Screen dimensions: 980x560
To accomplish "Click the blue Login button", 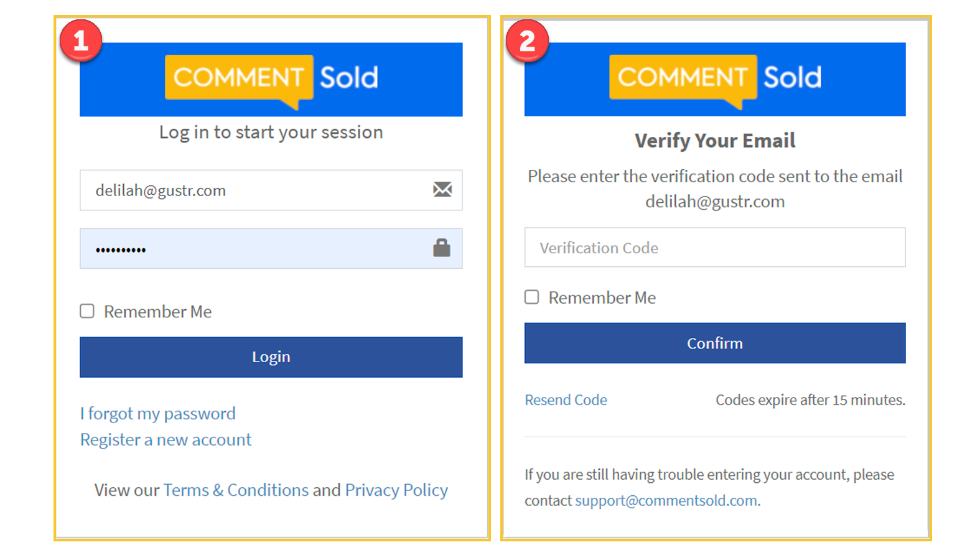I will click(271, 357).
